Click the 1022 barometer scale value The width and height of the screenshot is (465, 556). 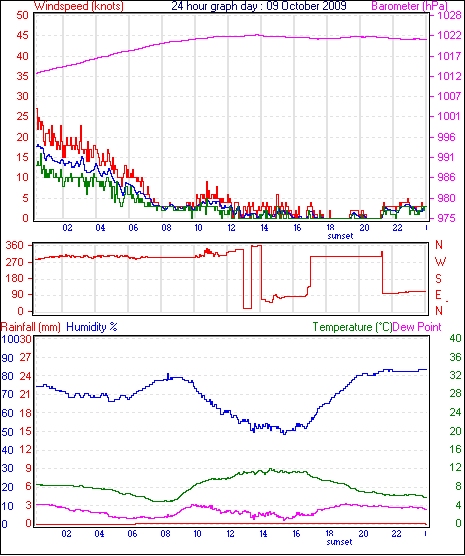point(449,35)
